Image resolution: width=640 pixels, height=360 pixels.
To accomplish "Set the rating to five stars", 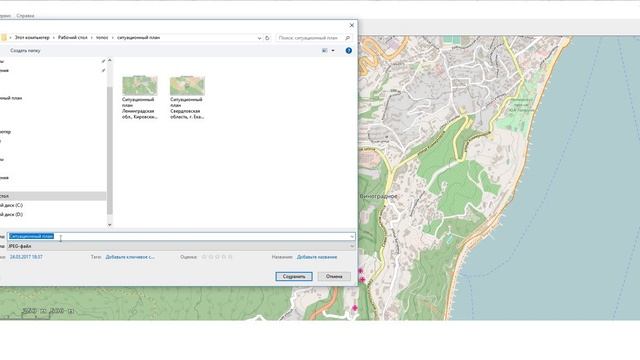I will pyautogui.click(x=230, y=257).
